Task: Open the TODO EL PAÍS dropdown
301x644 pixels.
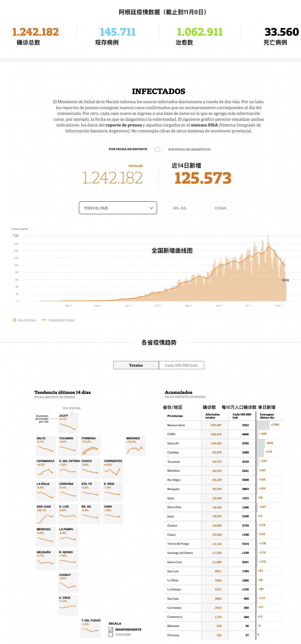Action: click(x=118, y=208)
